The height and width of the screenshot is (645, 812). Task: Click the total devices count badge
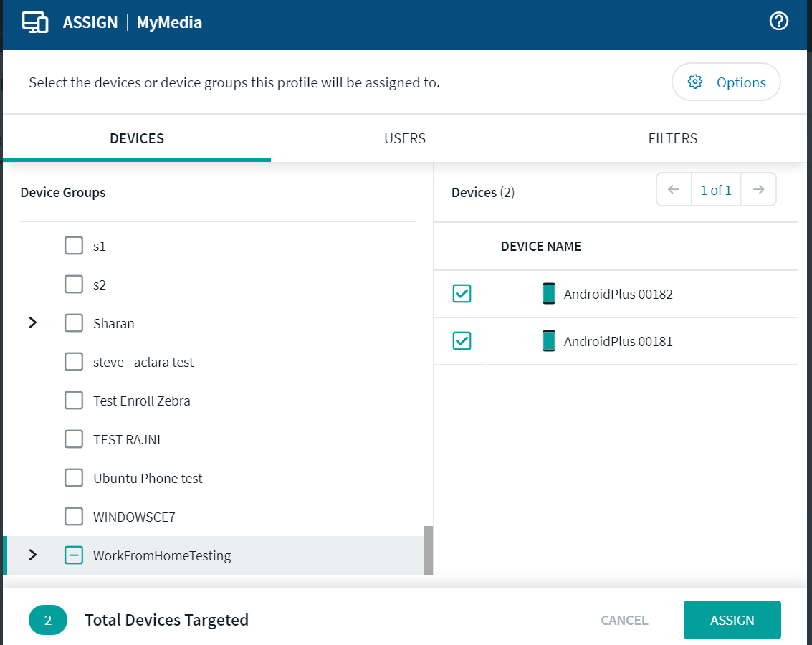[x=48, y=620]
